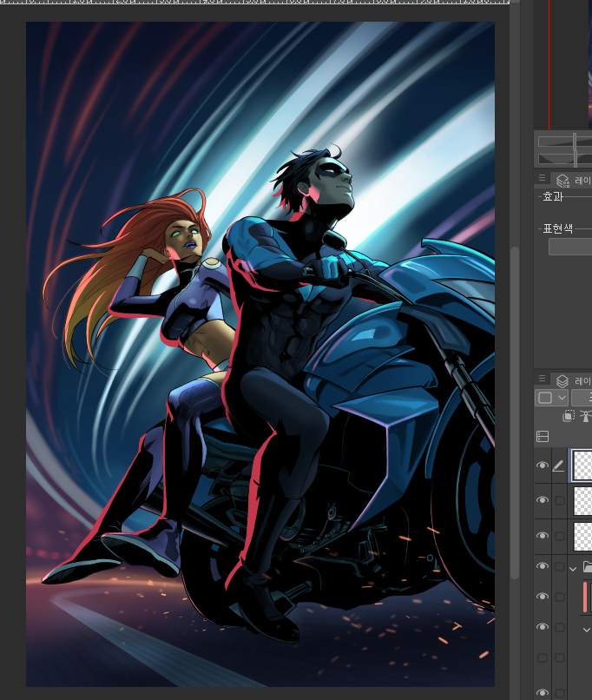Click the layer property tab icon
The height and width of the screenshot is (700, 592).
click(562, 180)
